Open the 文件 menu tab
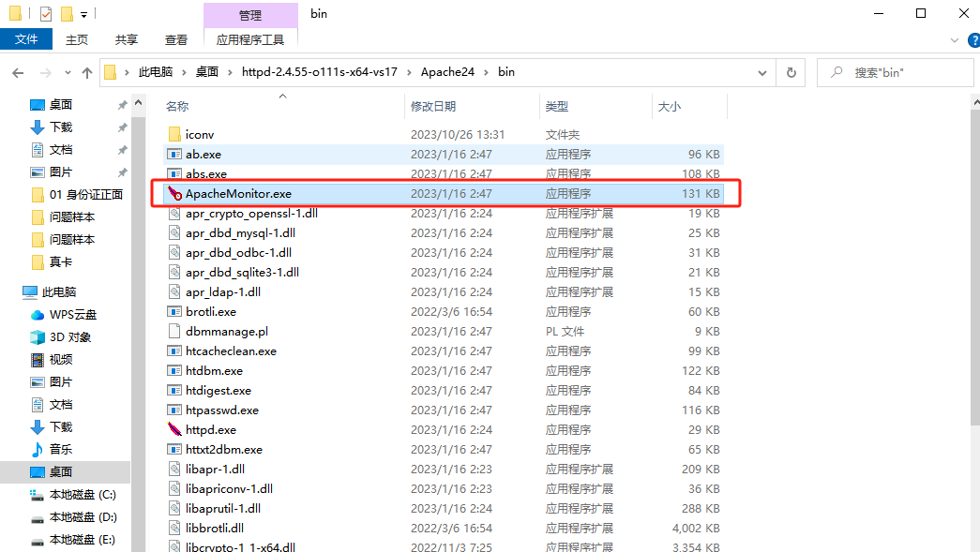980x552 pixels. [26, 39]
